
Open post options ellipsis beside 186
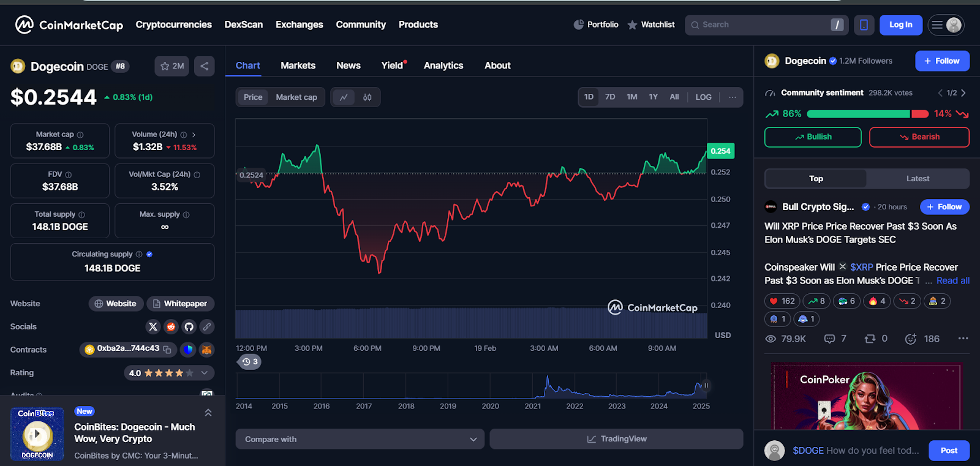point(963,339)
